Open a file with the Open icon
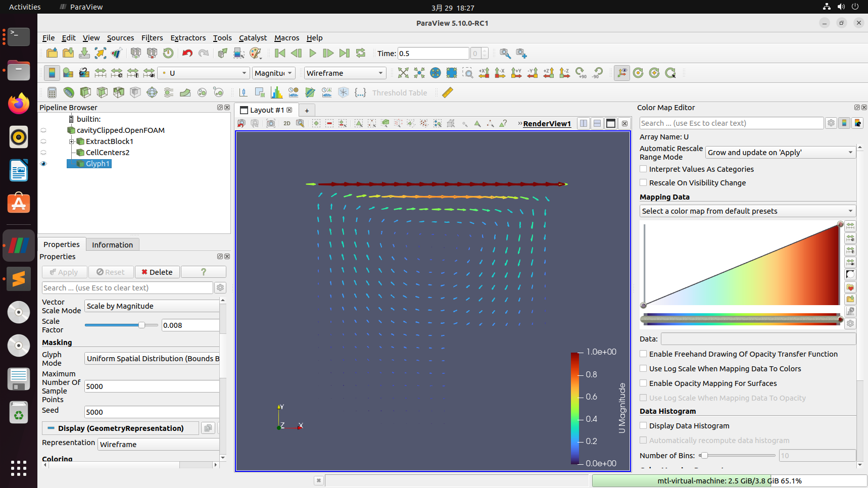The height and width of the screenshot is (488, 868). click(52, 53)
